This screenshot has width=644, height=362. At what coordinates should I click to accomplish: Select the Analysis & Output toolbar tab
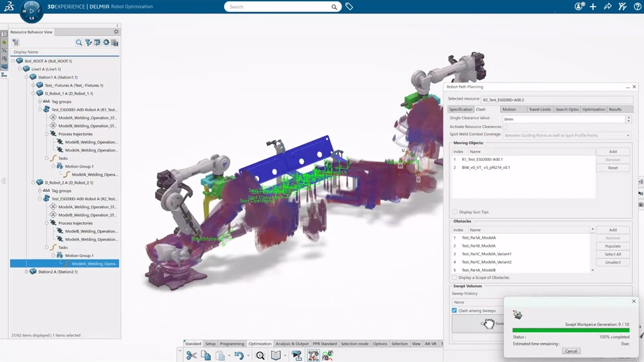(x=292, y=343)
